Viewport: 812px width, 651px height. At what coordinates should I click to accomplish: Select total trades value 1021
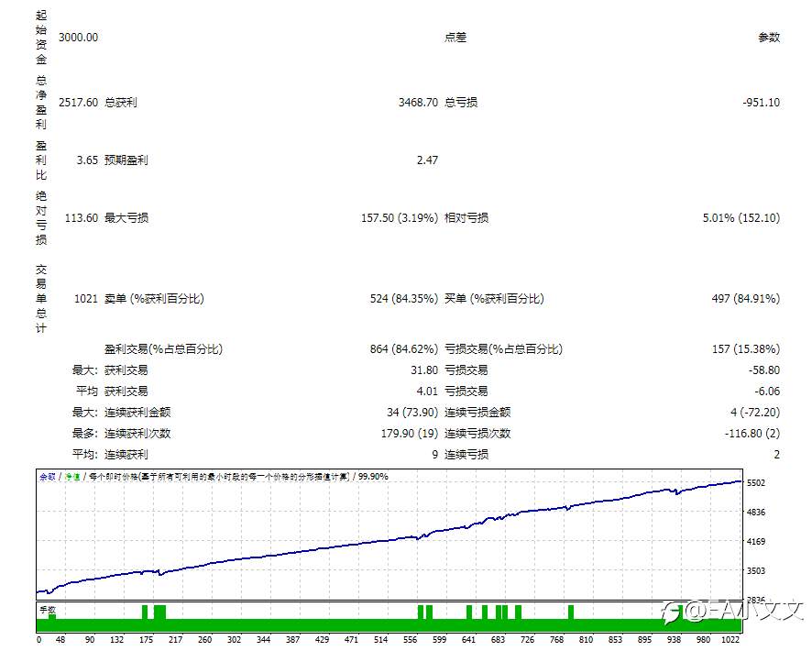(86, 299)
